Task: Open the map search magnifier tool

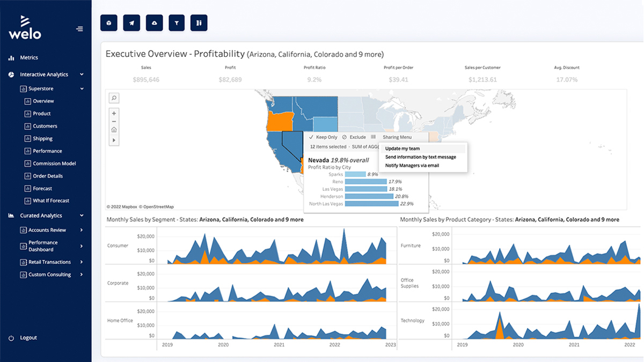Action: pyautogui.click(x=114, y=98)
